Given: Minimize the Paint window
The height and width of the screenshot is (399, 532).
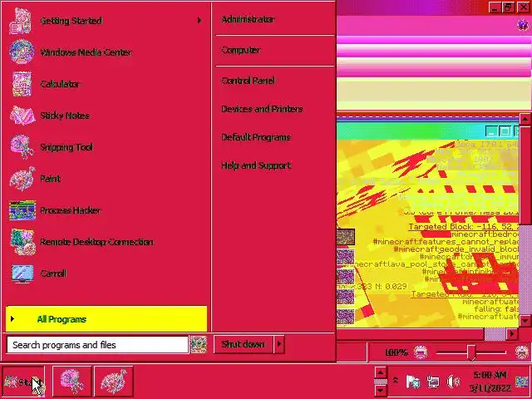Looking at the screenshot, I should pos(495,7).
